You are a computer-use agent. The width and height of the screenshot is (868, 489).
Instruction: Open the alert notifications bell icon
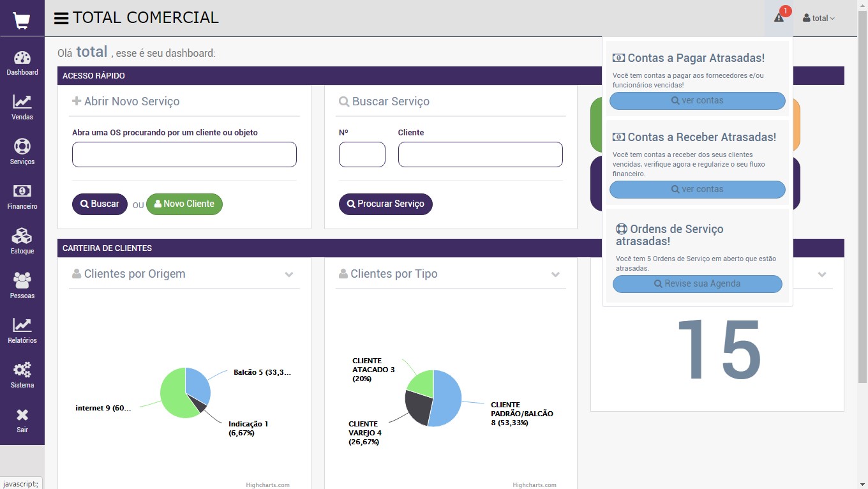click(779, 18)
